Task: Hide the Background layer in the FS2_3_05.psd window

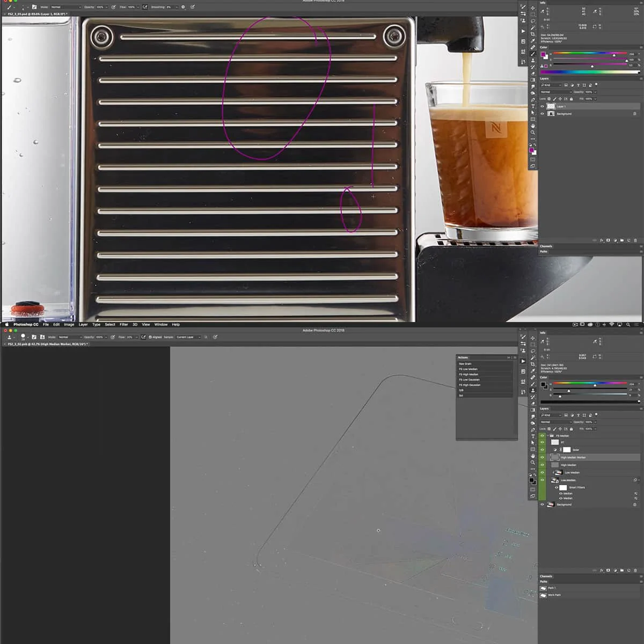Action: click(543, 114)
